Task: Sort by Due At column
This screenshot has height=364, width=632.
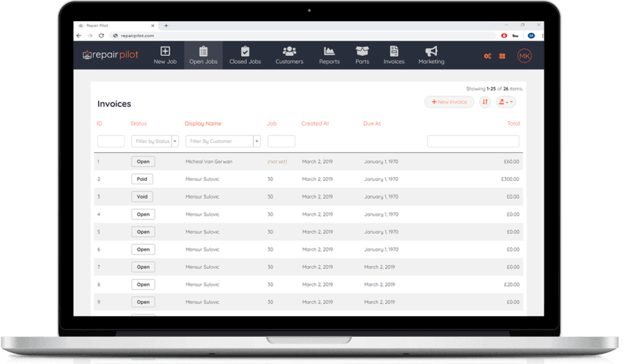Action: pos(371,123)
